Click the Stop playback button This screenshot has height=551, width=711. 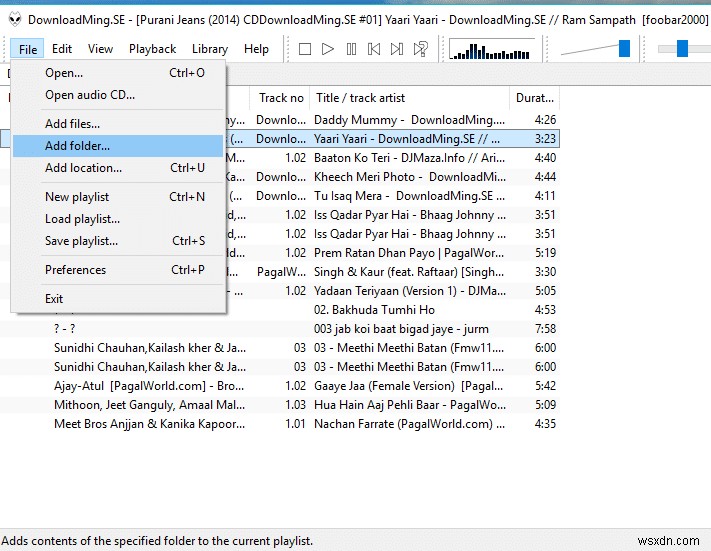[305, 49]
